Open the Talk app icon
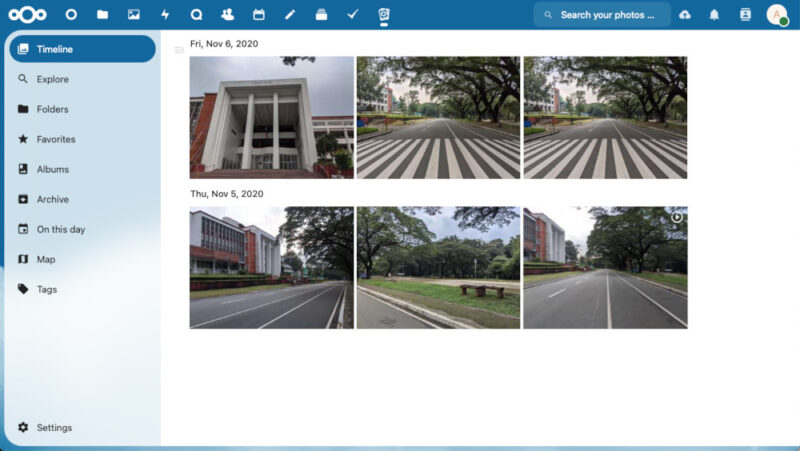Screen dimensions: 800x451 coord(196,15)
